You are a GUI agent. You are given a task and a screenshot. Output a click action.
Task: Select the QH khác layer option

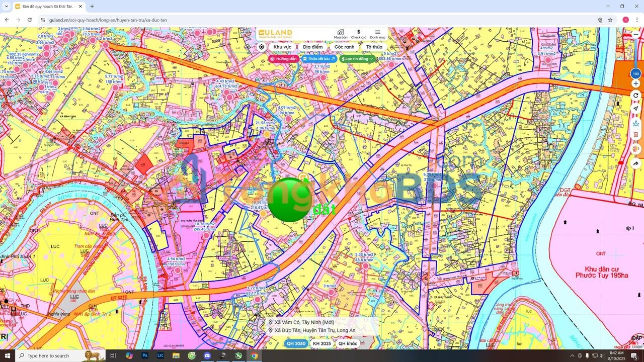348,343
